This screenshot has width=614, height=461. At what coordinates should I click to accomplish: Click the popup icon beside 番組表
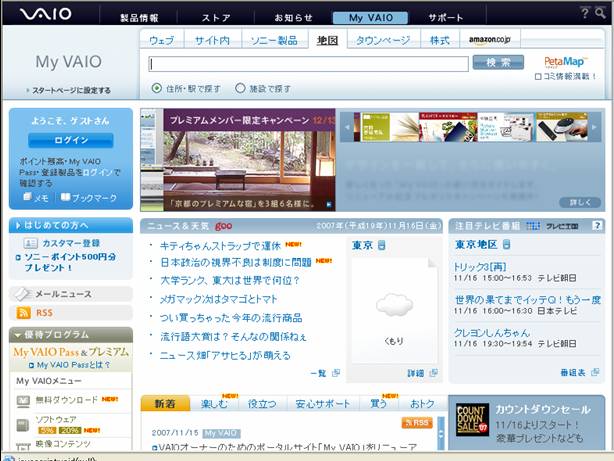tap(595, 372)
